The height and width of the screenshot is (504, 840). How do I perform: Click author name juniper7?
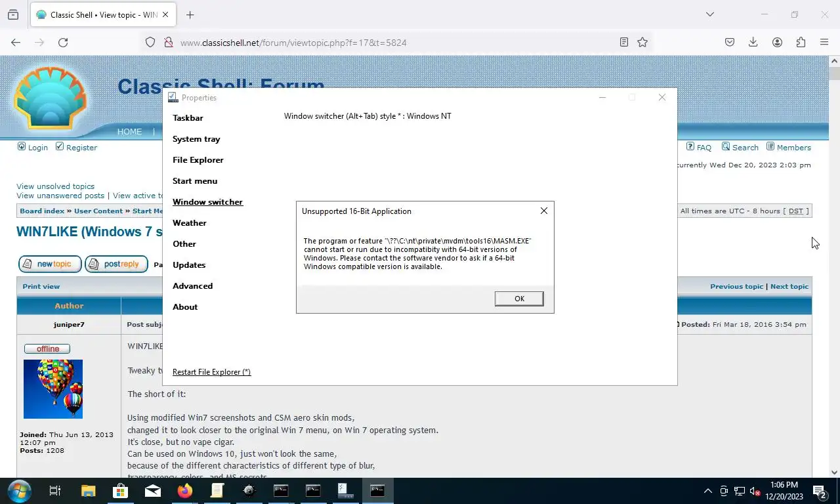[x=69, y=324]
